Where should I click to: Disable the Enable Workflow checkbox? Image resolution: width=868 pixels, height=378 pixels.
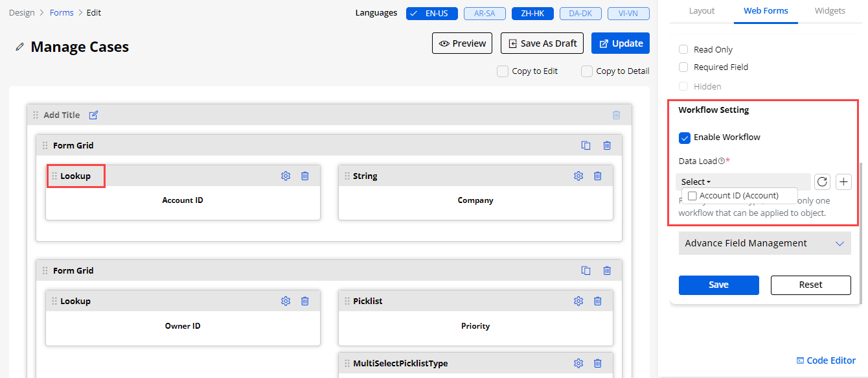tap(685, 137)
